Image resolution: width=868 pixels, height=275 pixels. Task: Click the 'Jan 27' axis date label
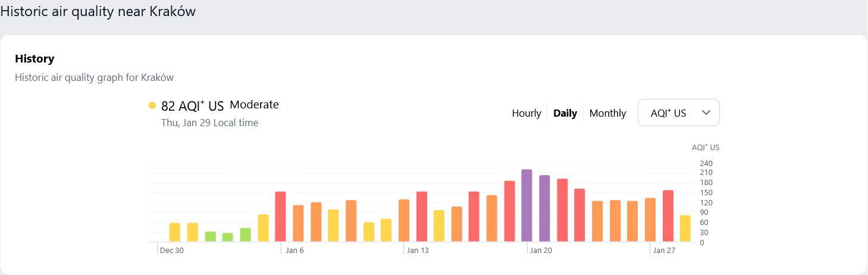pyautogui.click(x=664, y=251)
